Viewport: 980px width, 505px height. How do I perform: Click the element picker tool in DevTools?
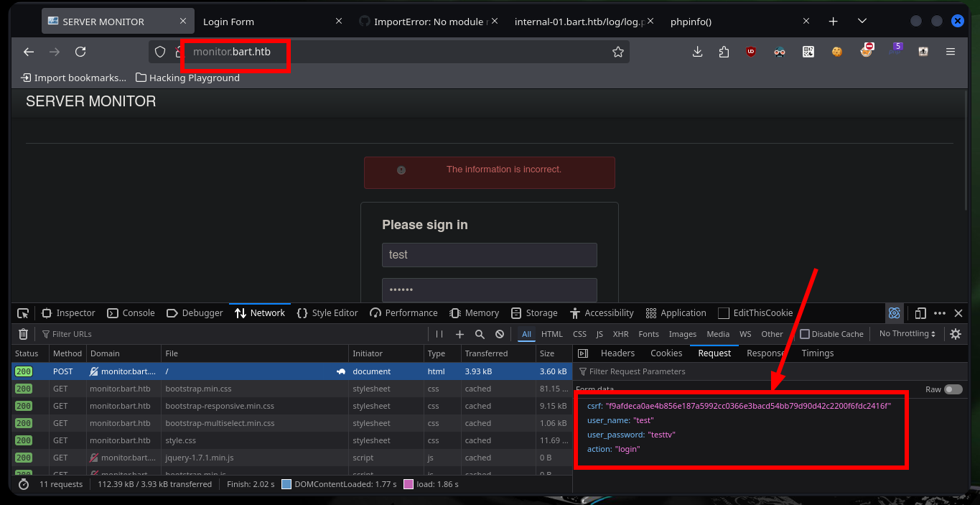[23, 313]
